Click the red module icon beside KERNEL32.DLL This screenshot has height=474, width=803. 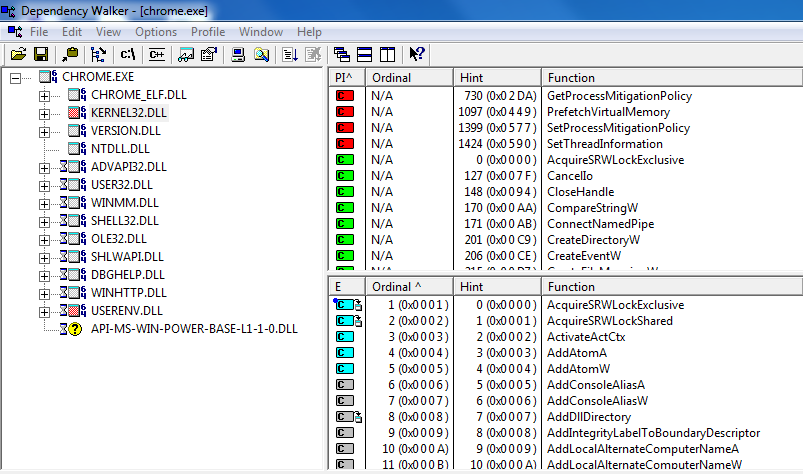[x=74, y=113]
